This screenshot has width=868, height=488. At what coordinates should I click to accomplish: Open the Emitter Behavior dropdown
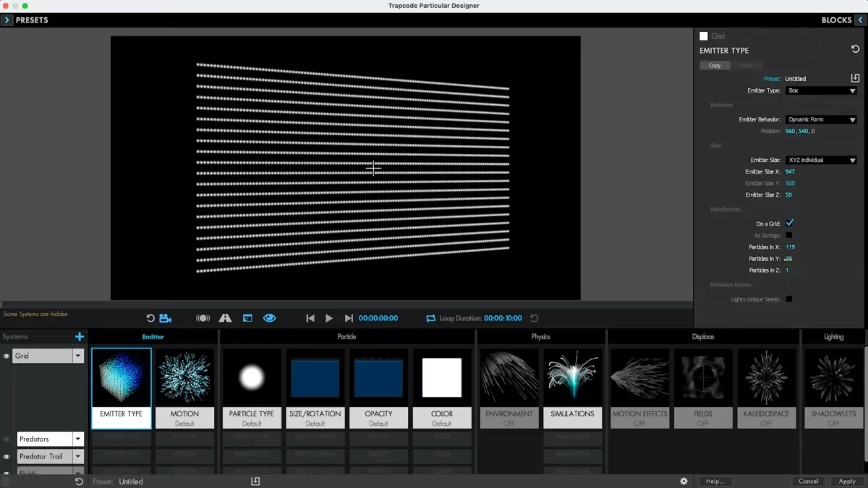821,119
